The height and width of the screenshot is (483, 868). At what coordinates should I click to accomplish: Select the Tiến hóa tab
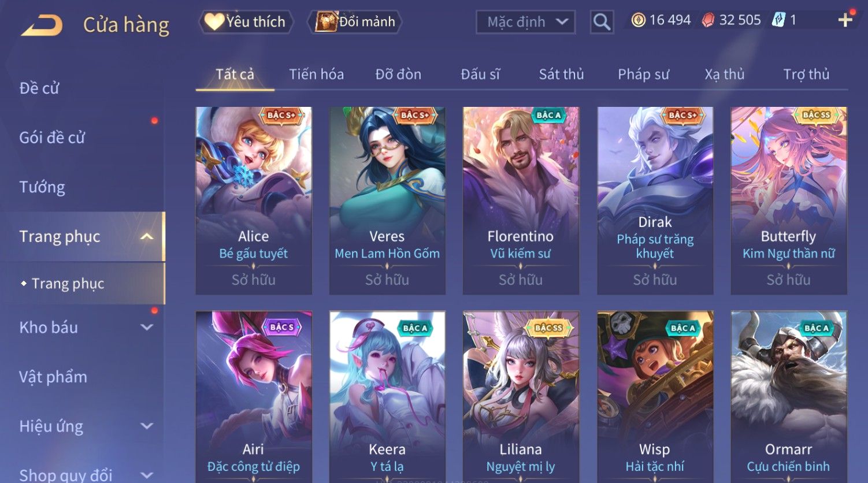click(316, 75)
